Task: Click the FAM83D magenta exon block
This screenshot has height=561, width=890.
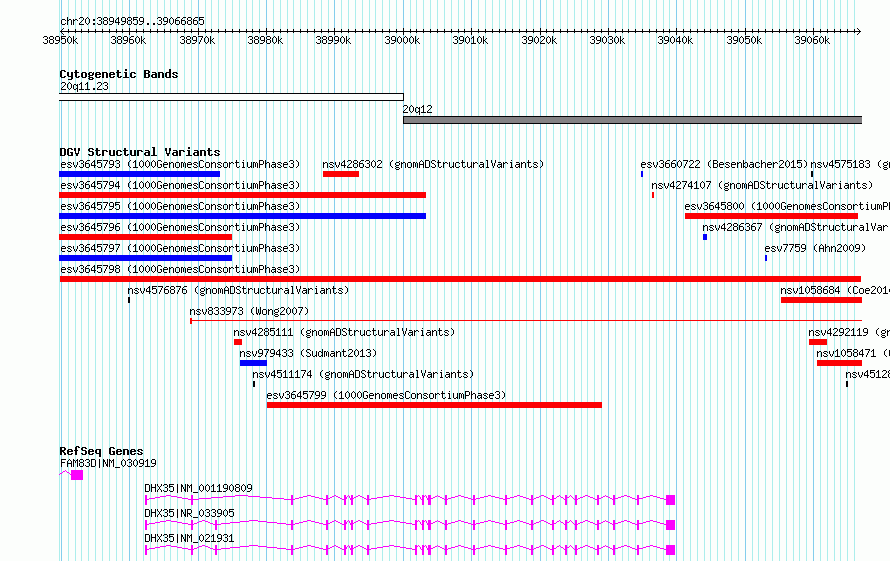Action: [x=77, y=475]
